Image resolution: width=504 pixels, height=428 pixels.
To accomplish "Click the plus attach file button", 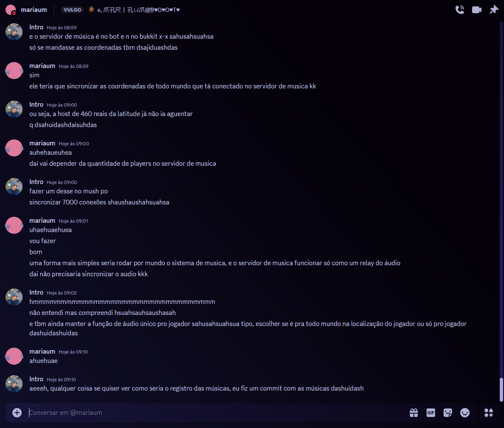I will click(17, 413).
